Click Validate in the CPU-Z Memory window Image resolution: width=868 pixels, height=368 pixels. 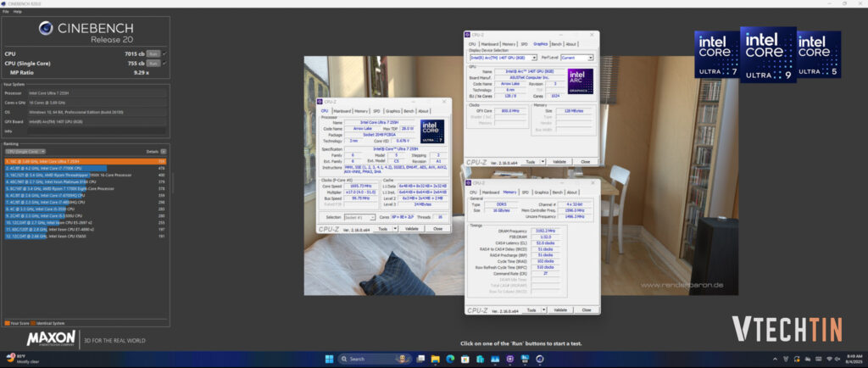click(x=561, y=309)
